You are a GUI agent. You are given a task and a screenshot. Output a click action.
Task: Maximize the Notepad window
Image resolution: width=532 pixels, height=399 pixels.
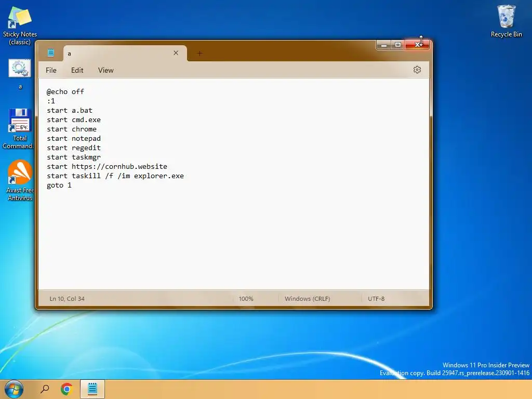click(398, 45)
